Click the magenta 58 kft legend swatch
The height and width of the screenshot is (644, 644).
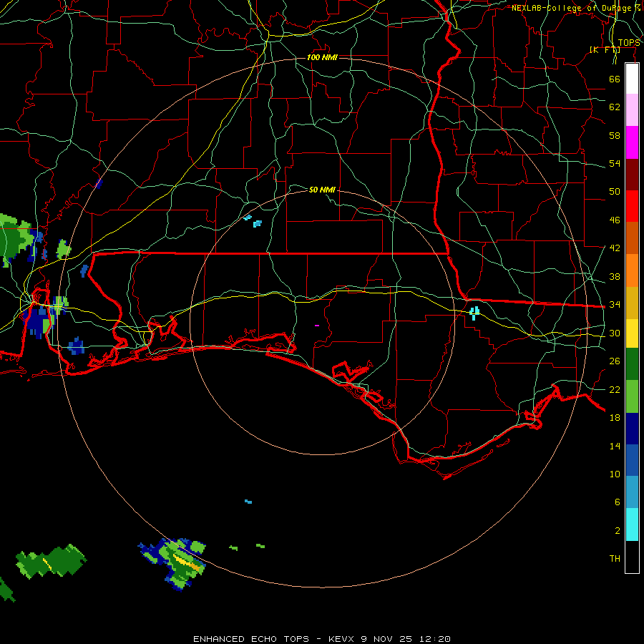pyautogui.click(x=632, y=142)
